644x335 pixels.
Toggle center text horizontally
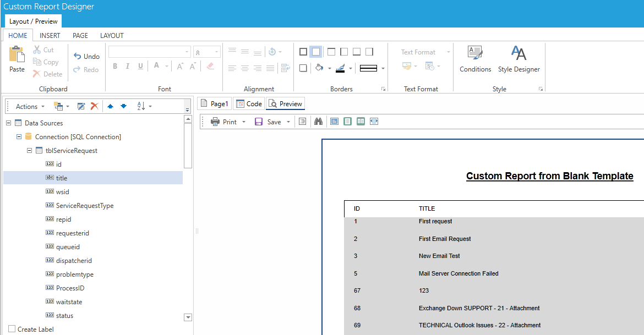point(245,68)
